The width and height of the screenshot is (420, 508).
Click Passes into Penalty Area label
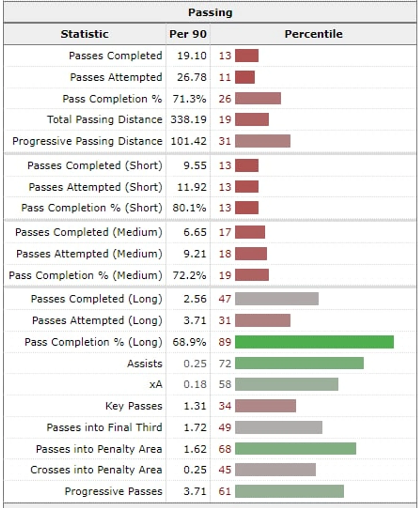coord(99,449)
